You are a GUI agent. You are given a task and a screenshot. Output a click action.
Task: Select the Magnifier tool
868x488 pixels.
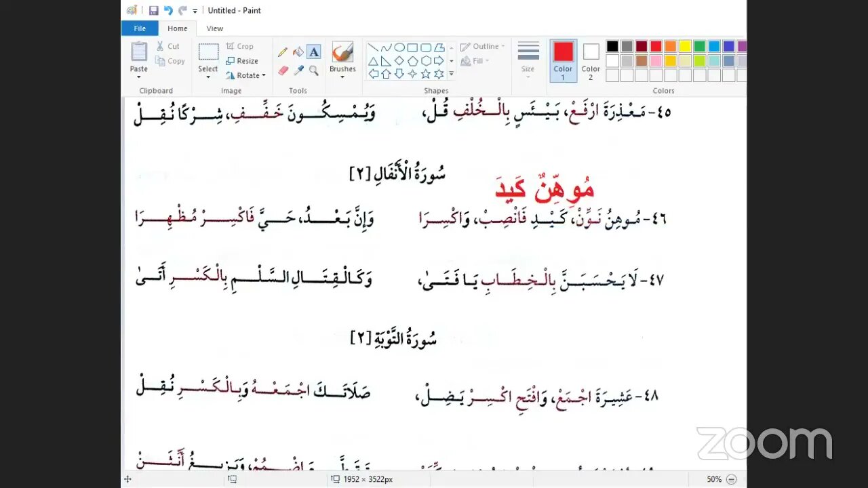pyautogui.click(x=314, y=70)
